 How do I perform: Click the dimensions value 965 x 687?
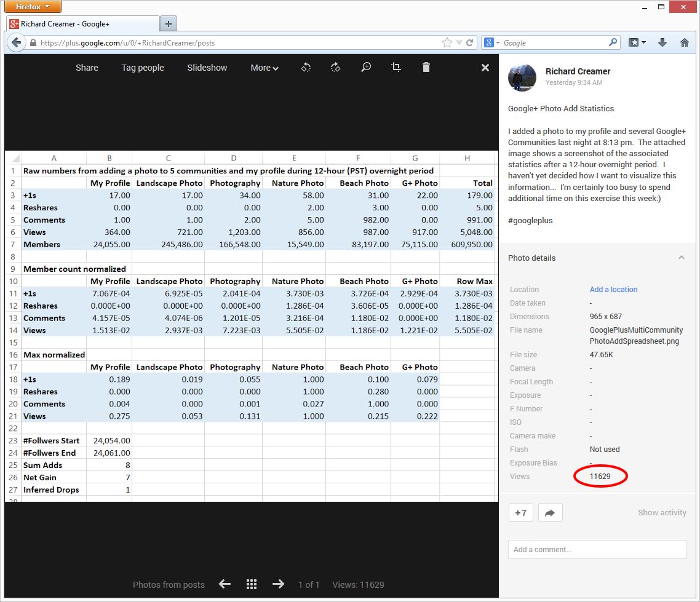pos(605,317)
